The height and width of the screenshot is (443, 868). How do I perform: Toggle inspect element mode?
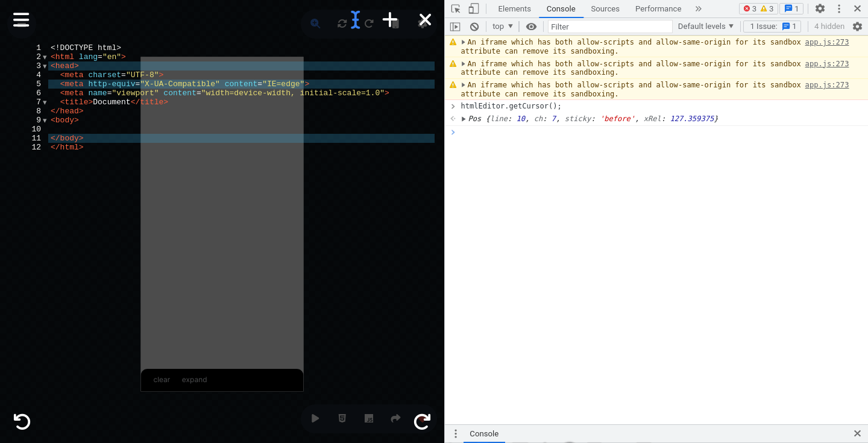click(x=456, y=9)
